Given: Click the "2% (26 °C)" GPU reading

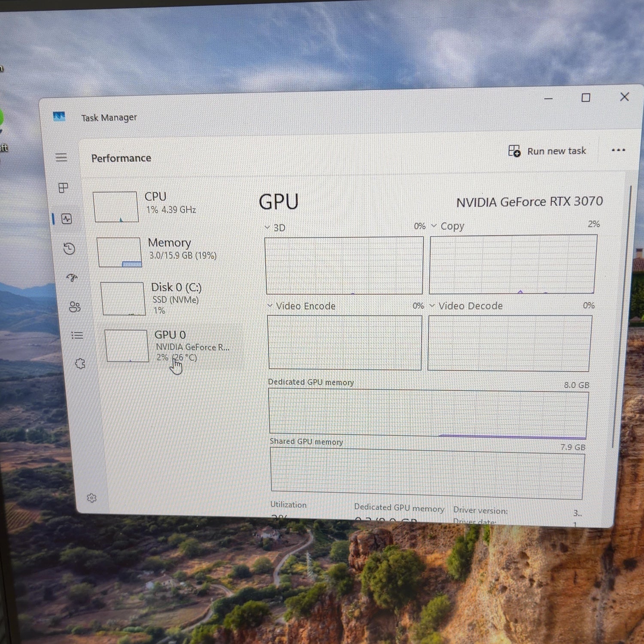Looking at the screenshot, I should tap(176, 358).
